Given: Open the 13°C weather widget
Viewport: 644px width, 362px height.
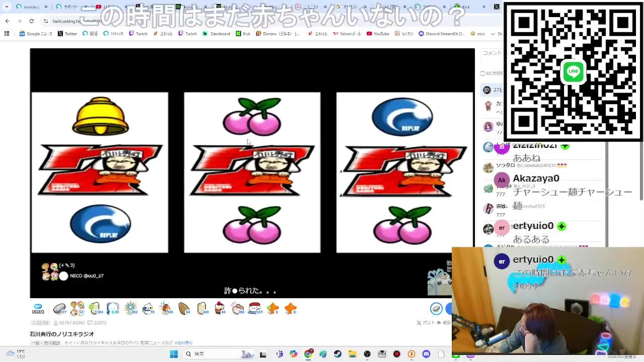Looking at the screenshot, I should (x=15, y=354).
